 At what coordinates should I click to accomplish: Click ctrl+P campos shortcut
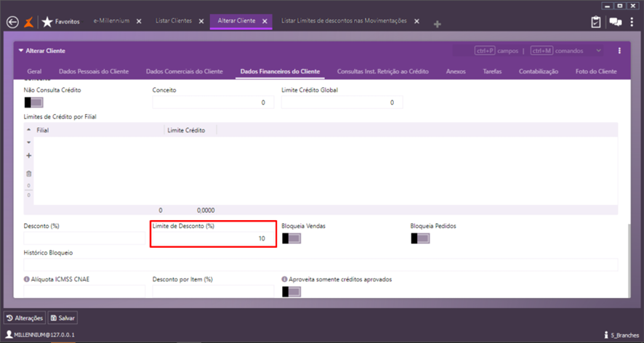[496, 51]
